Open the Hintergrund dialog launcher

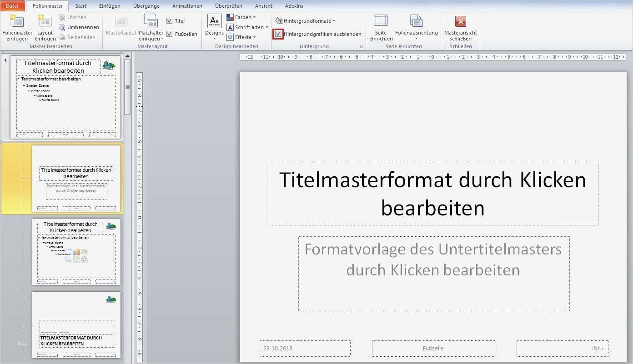point(362,46)
